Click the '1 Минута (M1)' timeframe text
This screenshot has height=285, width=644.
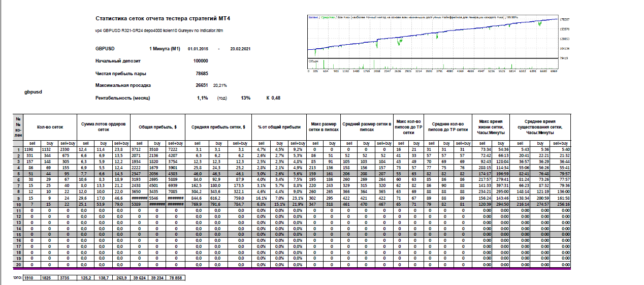pos(165,49)
